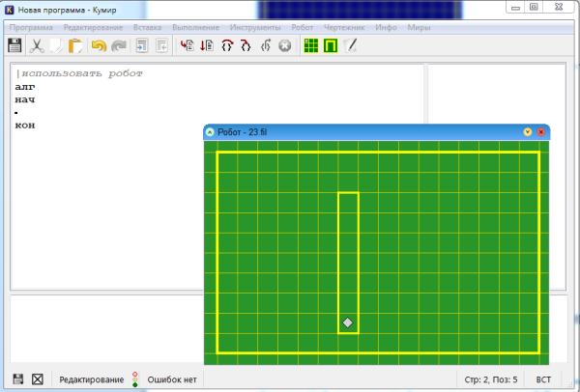Click the clear output icon in status bar
This screenshot has height=392, width=580.
(38, 379)
